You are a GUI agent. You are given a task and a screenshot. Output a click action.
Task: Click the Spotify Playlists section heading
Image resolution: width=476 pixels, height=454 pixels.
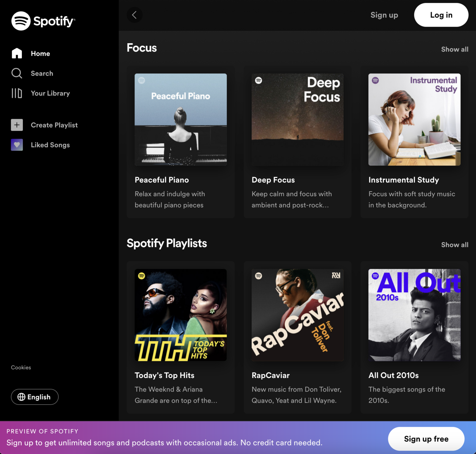pos(167,243)
